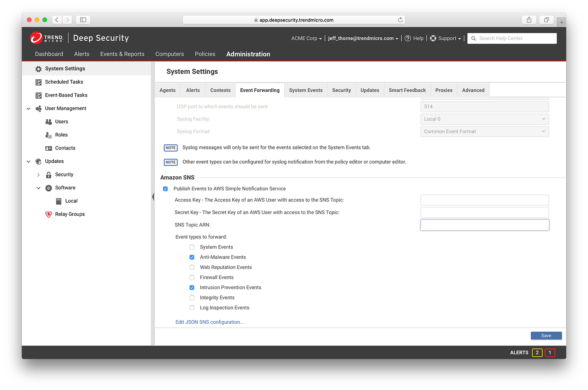Collapse the User Management section

click(28, 108)
